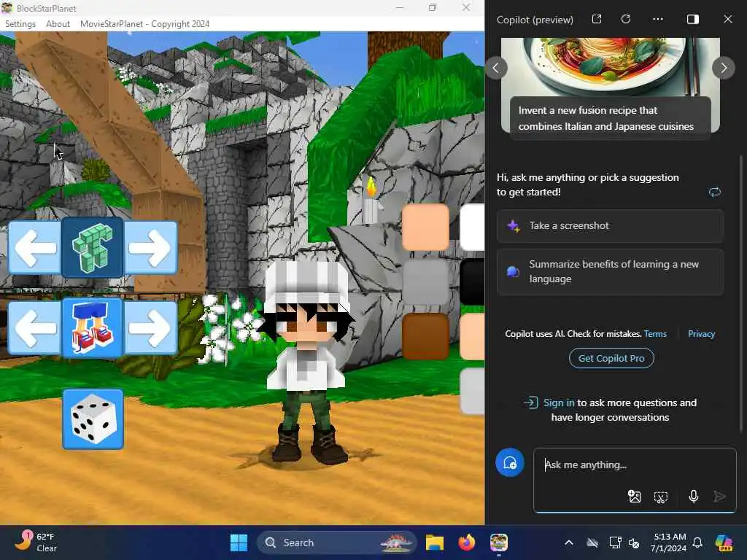Open Copilot in a new window
This screenshot has width=747, height=560.
point(597,19)
